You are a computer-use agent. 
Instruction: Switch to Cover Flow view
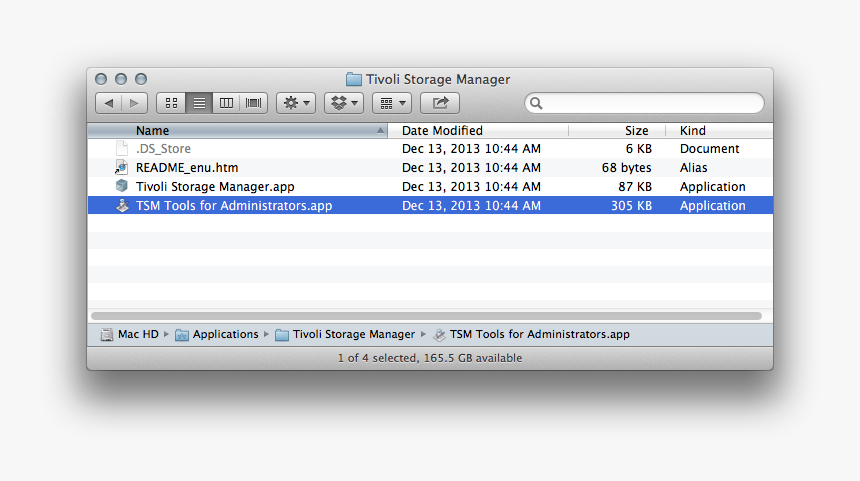pos(253,103)
